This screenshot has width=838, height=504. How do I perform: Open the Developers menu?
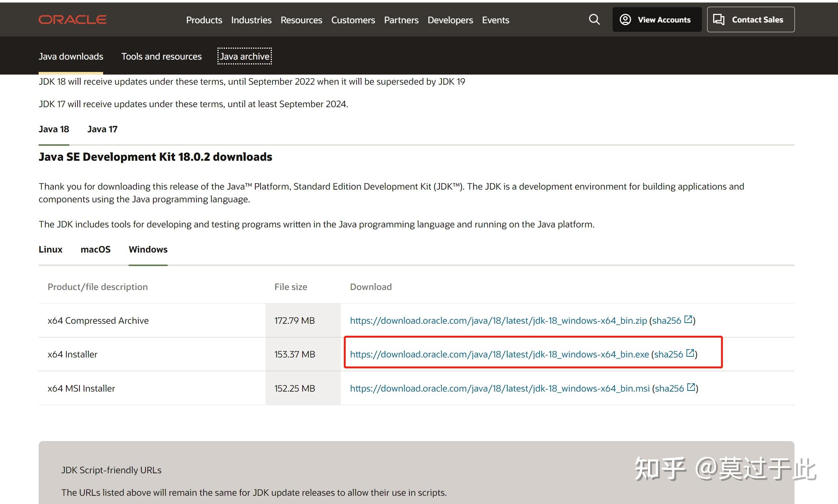pyautogui.click(x=450, y=20)
